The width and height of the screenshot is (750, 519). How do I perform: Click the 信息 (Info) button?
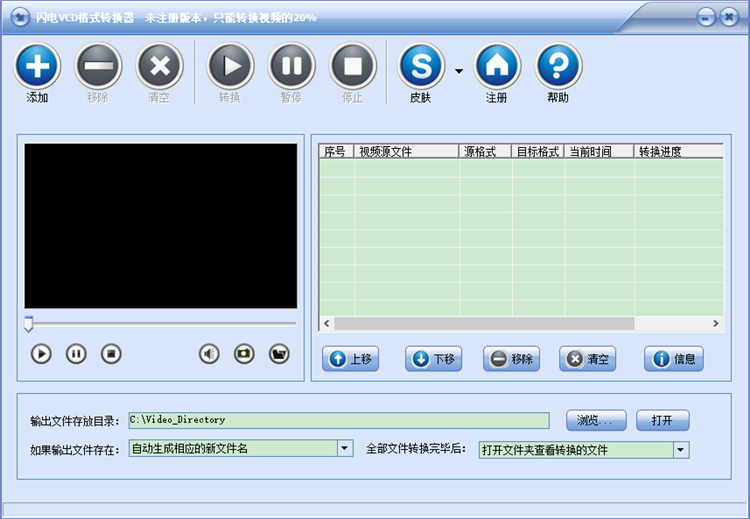click(x=673, y=359)
